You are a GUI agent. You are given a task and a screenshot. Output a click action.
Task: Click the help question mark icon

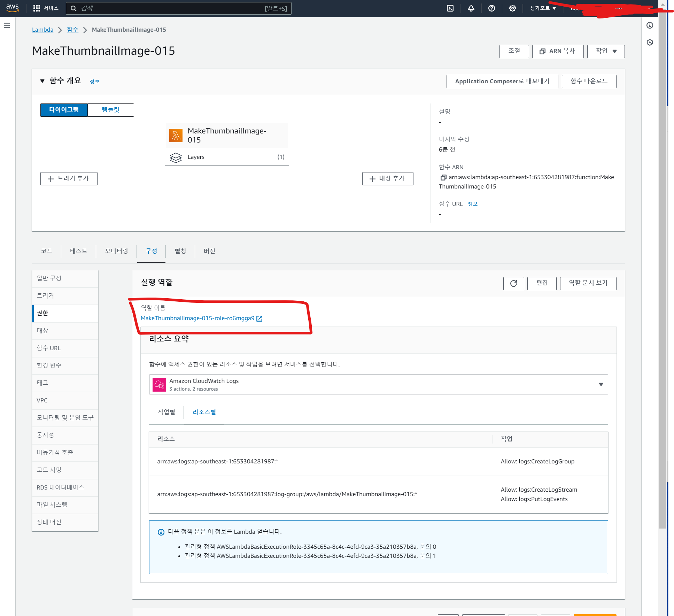[x=491, y=8]
